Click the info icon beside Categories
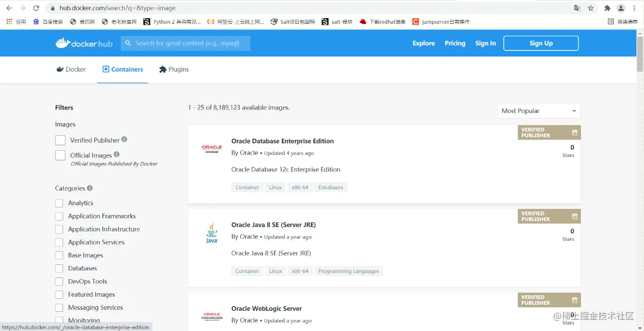The height and width of the screenshot is (331, 644). click(90, 188)
